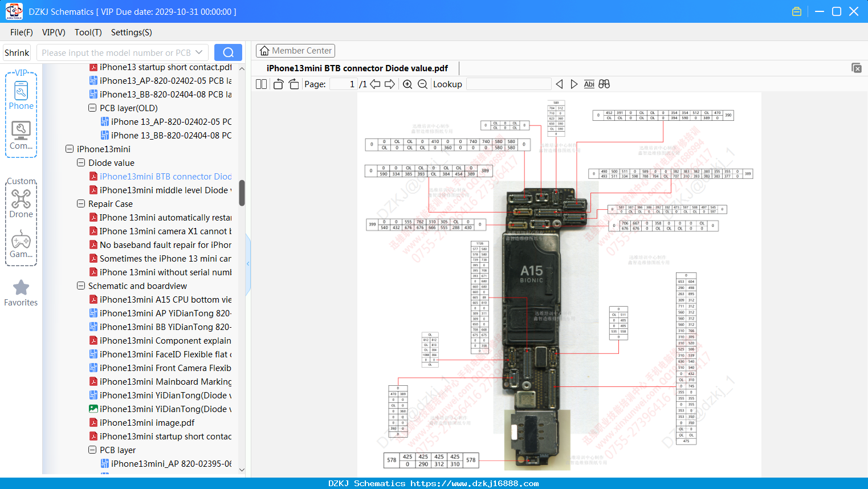868x489 pixels.
Task: Click the Shrink button
Action: pos(17,52)
